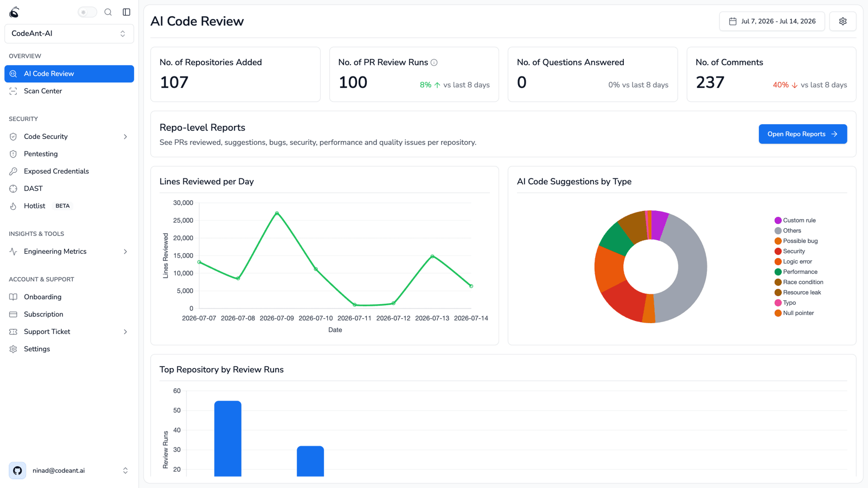Click the Code Security shield icon
This screenshot has width=868, height=488.
[14, 137]
